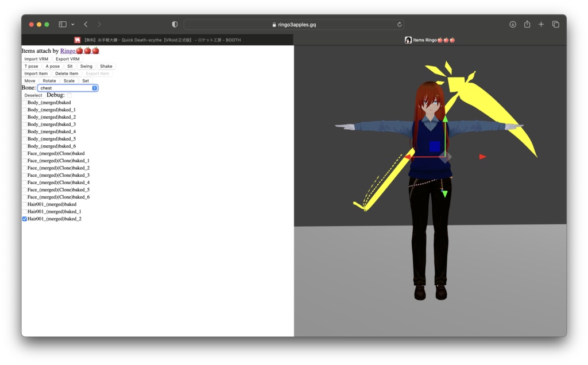This screenshot has width=588, height=365.
Task: Add a new tab with plus icon
Action: 541,24
